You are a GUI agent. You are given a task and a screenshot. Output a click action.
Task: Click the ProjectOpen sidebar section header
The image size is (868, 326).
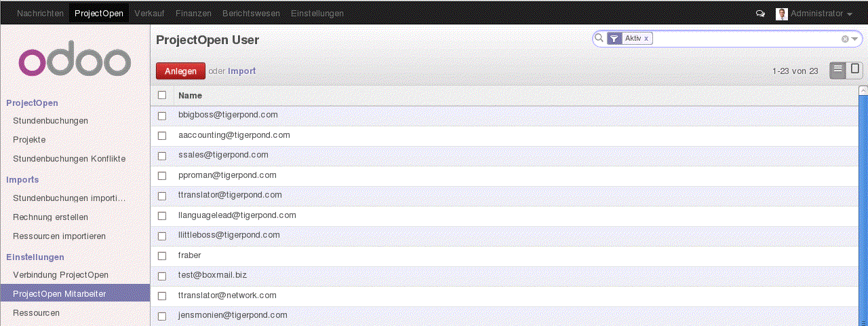click(x=32, y=103)
